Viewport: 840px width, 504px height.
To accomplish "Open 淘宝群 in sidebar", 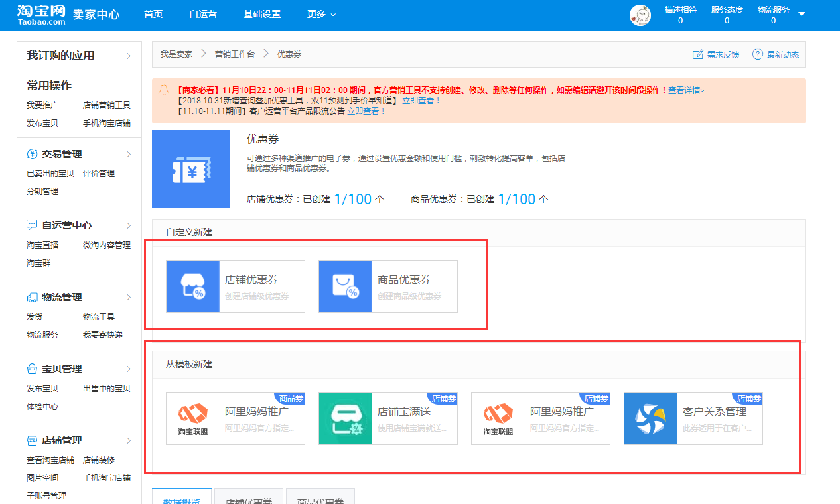I will point(38,263).
